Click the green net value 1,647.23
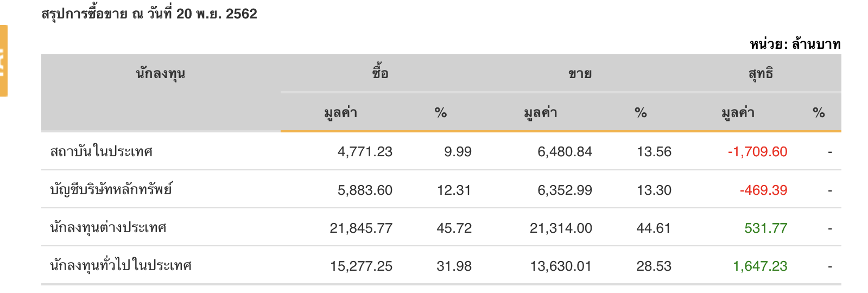The image size is (868, 293). pos(760,266)
